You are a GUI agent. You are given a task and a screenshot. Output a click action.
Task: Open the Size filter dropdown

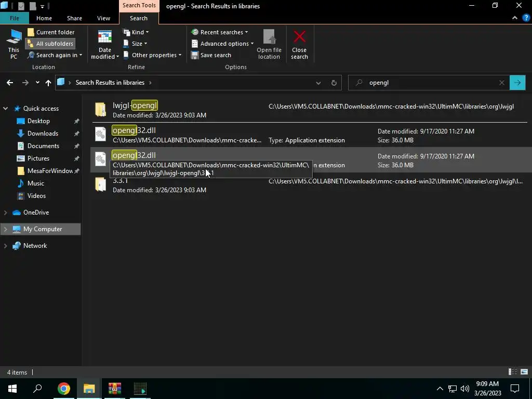point(135,44)
